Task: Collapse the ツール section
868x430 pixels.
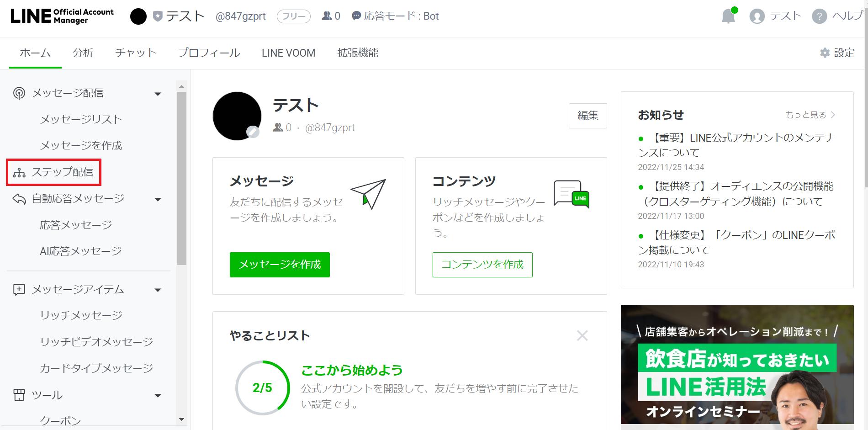Action: pyautogui.click(x=158, y=396)
